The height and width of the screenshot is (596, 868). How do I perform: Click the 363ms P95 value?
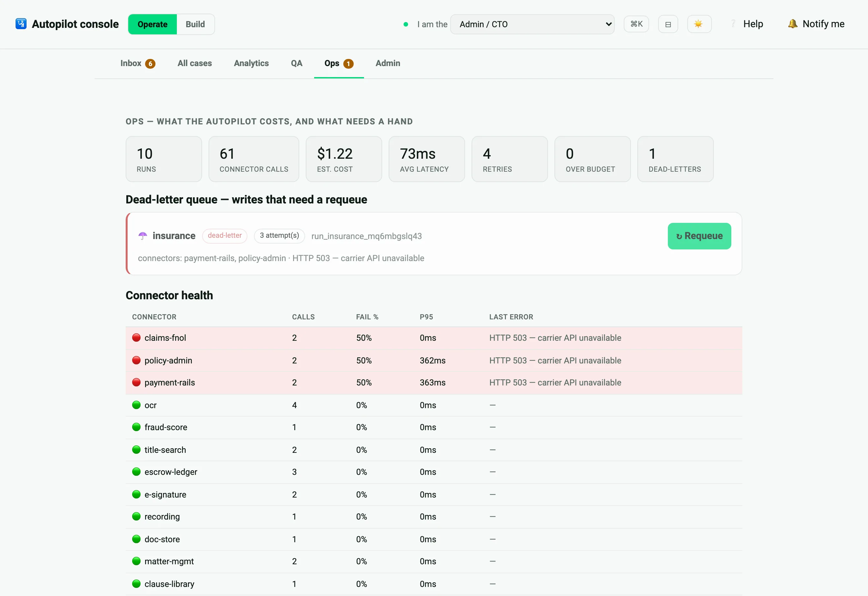click(x=432, y=383)
